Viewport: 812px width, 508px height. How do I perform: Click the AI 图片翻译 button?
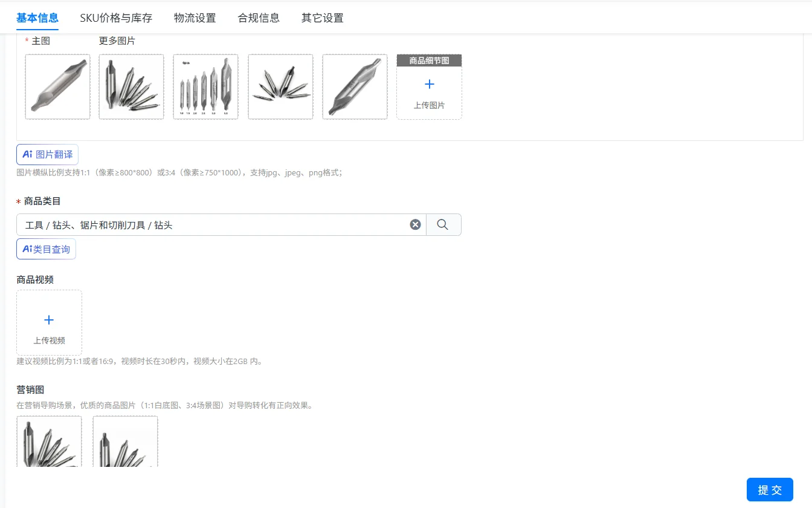click(47, 154)
